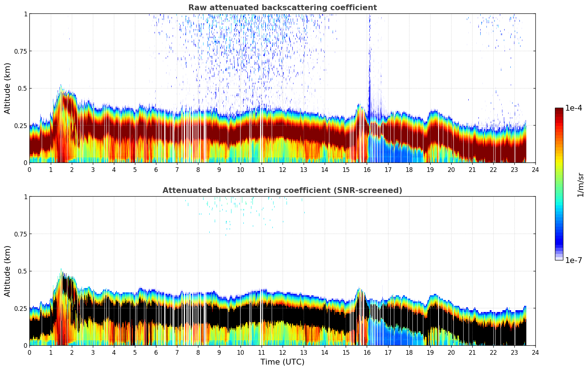Viewport: 588px width, 370px height.
Task: Click the top plot's "Altitude (km)" label
Action: click(8, 88)
